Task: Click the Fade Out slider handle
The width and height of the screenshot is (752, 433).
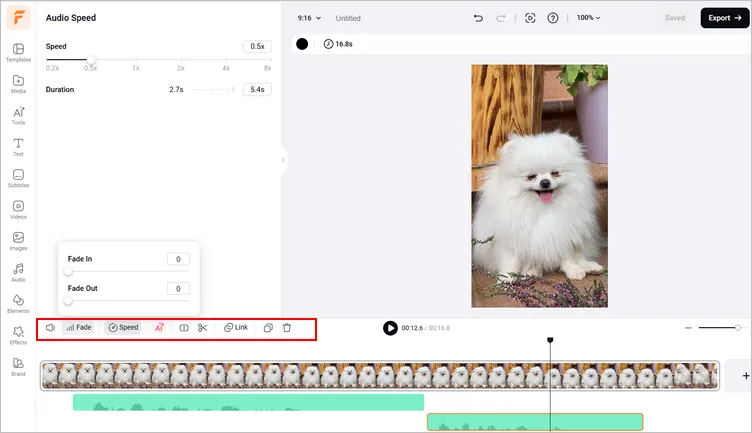Action: tap(68, 301)
